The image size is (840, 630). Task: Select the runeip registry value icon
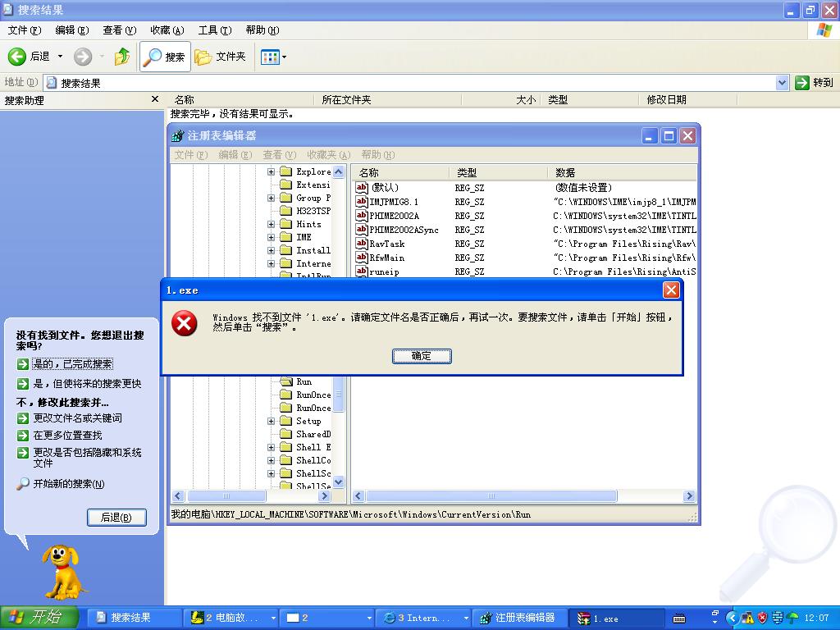pos(362,271)
